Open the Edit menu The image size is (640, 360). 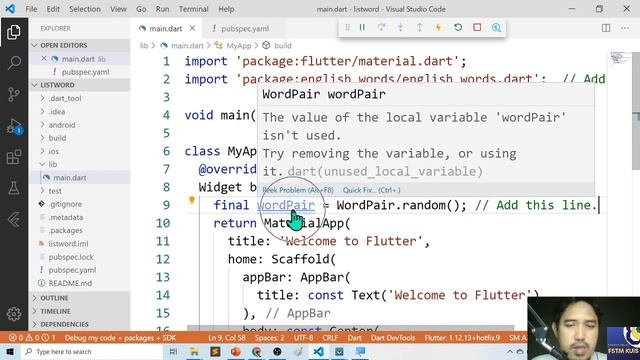53,9
